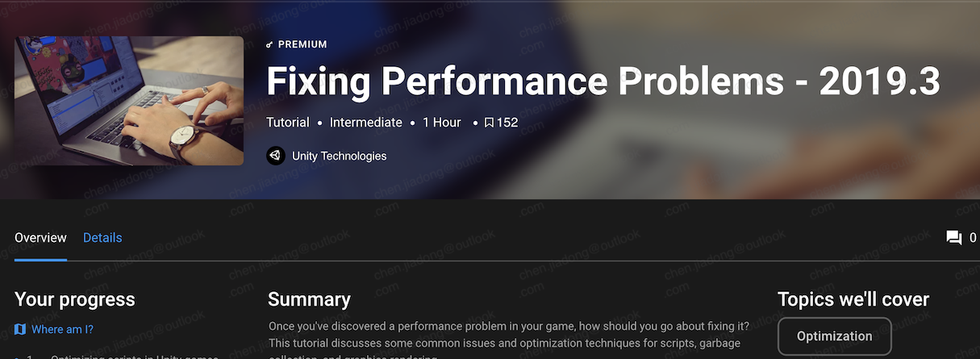This screenshot has height=359, width=980.
Task: Select the Optimization topic button
Action: [834, 336]
